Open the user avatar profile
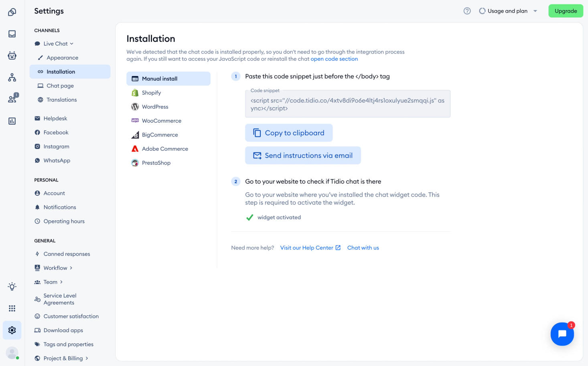Screen dimensions: 588x366 tap(12, 353)
